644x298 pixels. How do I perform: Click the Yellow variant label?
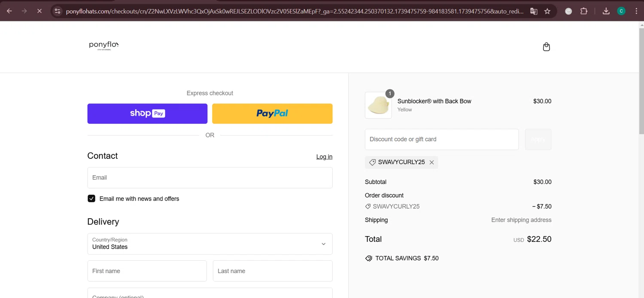404,109
